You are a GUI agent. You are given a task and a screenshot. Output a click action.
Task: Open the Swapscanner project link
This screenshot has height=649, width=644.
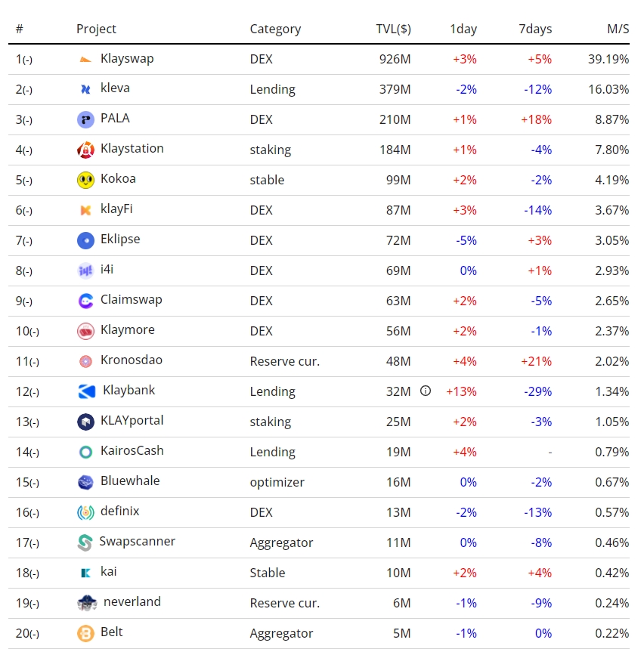coord(137,542)
